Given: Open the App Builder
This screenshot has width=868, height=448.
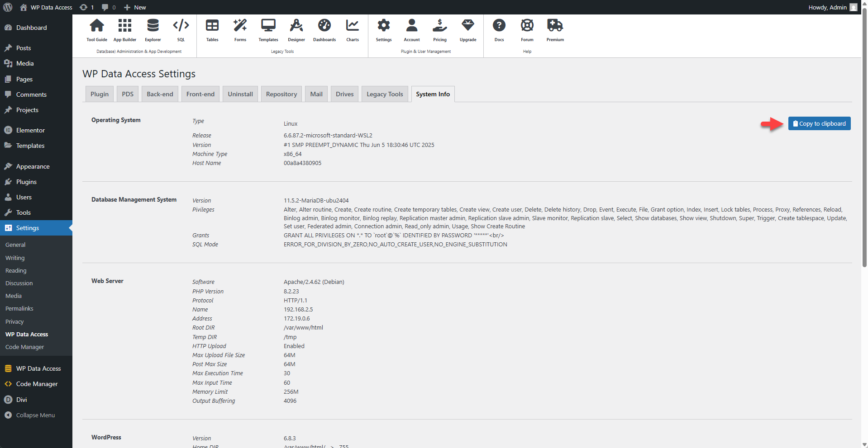Looking at the screenshot, I should pyautogui.click(x=124, y=29).
